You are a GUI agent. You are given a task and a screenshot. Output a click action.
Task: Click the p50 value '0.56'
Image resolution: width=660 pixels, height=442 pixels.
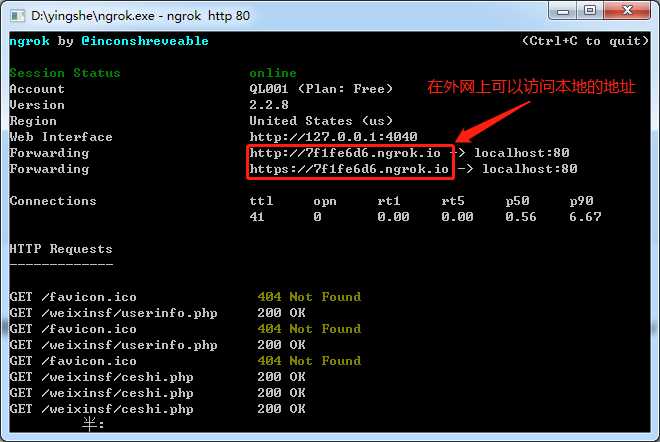(521, 217)
